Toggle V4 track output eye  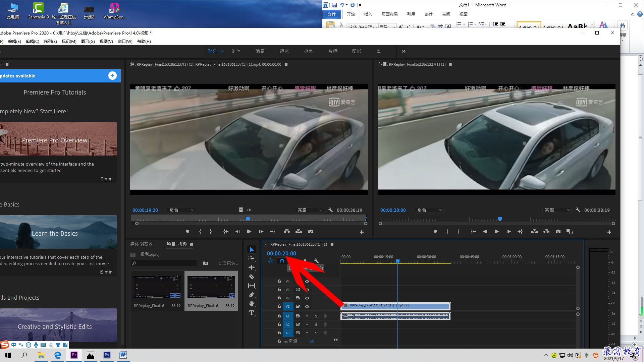pyautogui.click(x=307, y=281)
